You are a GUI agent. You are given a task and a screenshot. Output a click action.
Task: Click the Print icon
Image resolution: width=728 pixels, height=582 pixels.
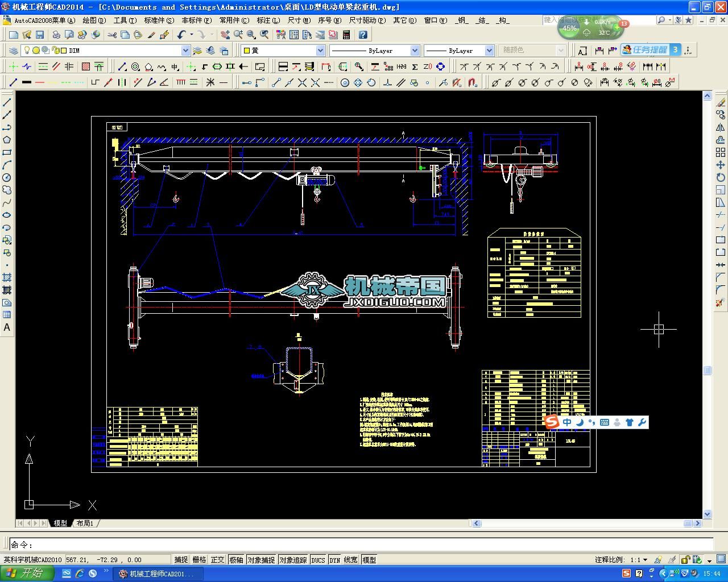coord(56,35)
